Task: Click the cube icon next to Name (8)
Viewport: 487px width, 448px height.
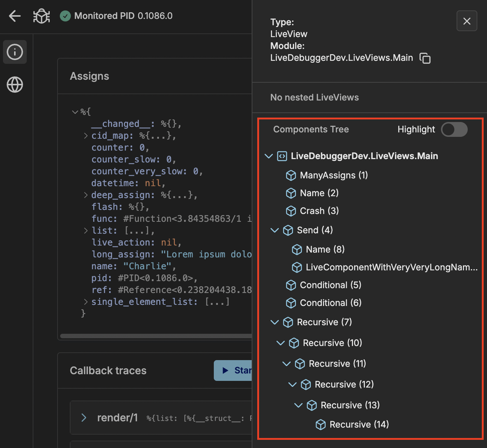Action: (x=297, y=250)
